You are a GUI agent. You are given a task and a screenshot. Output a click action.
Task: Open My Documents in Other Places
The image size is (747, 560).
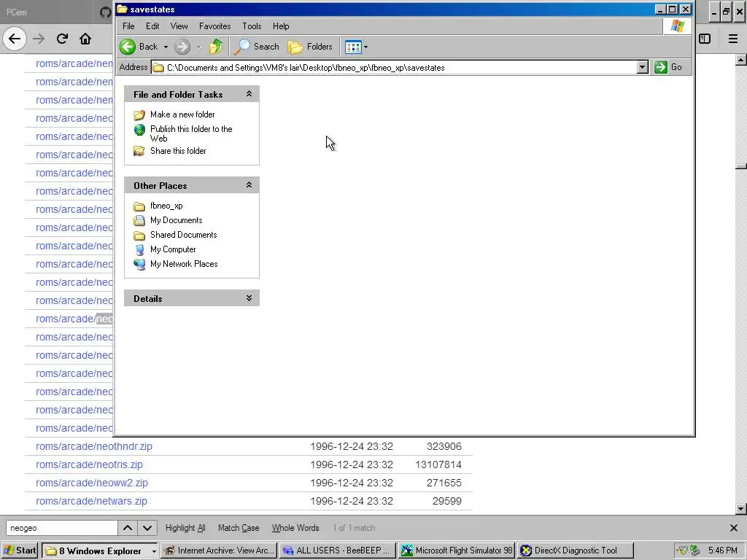177,220
